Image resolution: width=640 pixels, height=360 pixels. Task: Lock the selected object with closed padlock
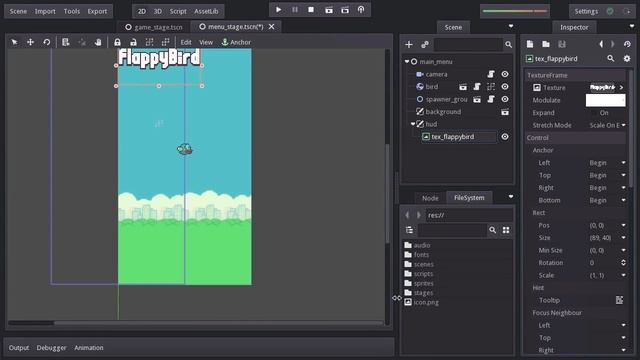pyautogui.click(x=118, y=42)
